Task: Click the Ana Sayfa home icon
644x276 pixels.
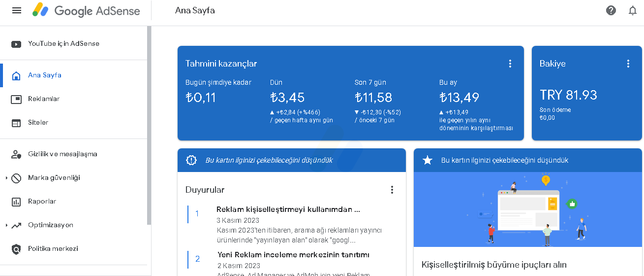Action: coord(16,75)
